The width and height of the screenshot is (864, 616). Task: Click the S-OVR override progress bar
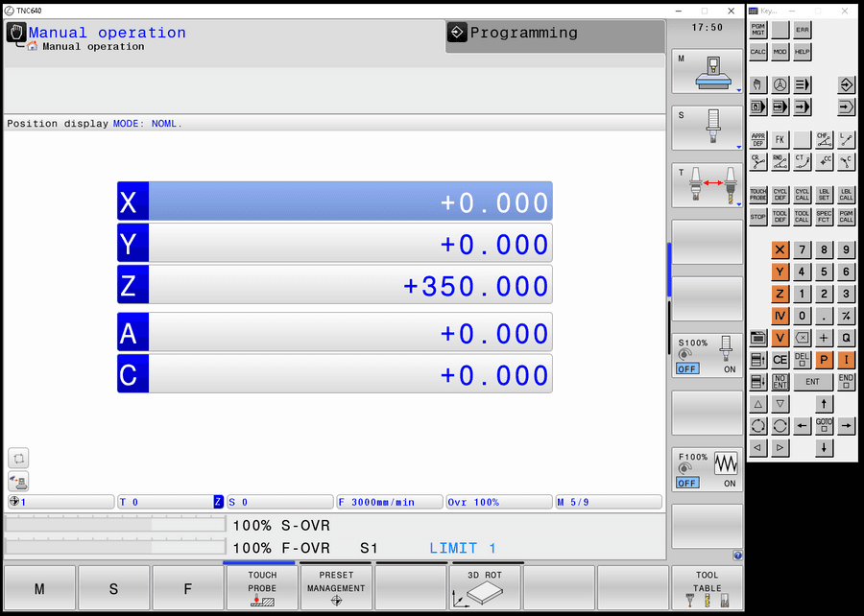(x=116, y=526)
